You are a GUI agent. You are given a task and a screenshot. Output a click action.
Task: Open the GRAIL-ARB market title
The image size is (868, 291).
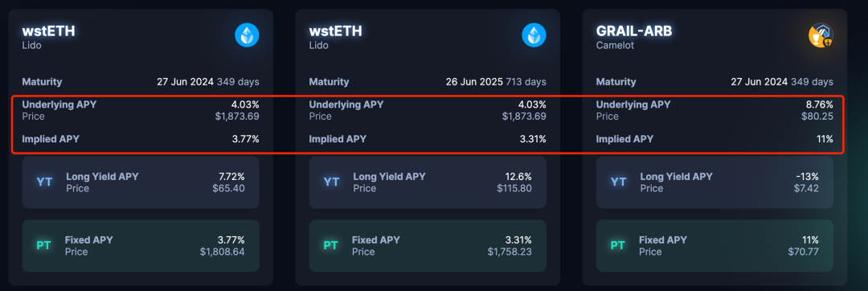point(634,31)
